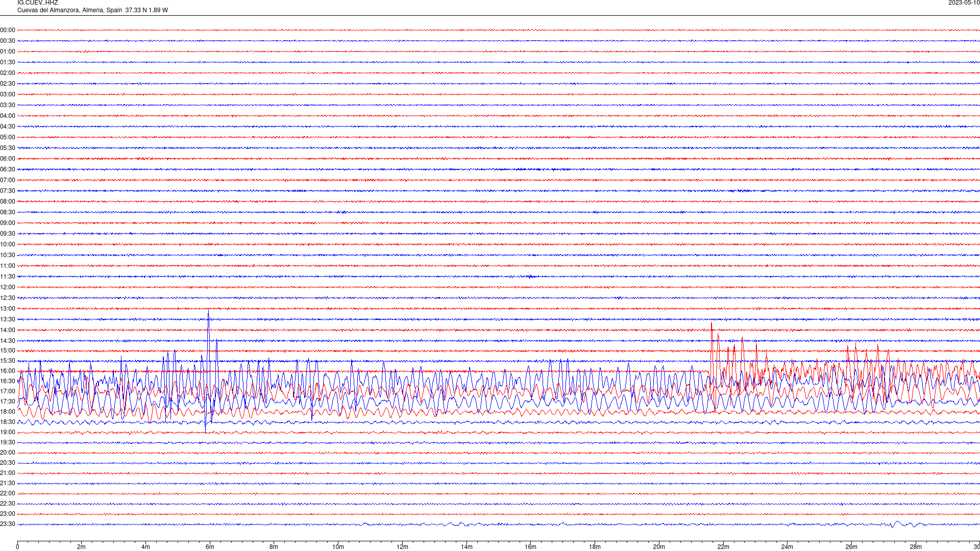Select the 07:30 time row label
980x551 pixels.
(8, 191)
